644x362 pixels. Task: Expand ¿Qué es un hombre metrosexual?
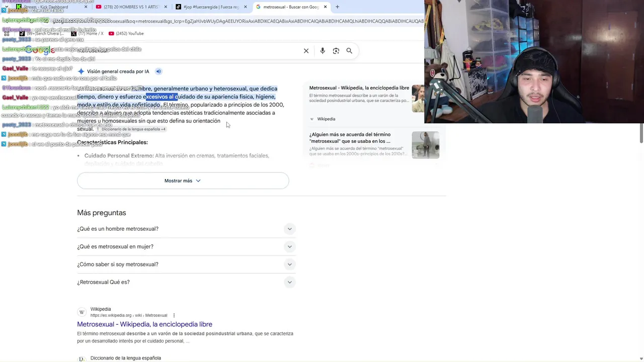186,229
